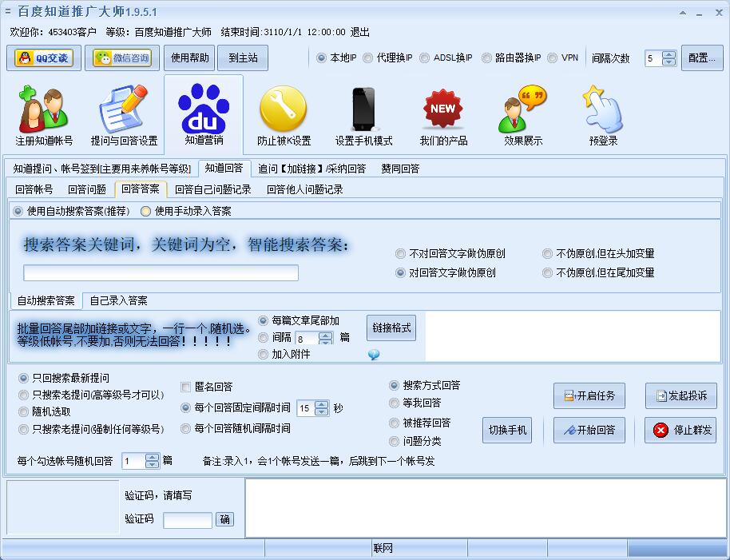Change 每个勾选帐号随机回答 count spinner
730x560 pixels.
[152, 457]
